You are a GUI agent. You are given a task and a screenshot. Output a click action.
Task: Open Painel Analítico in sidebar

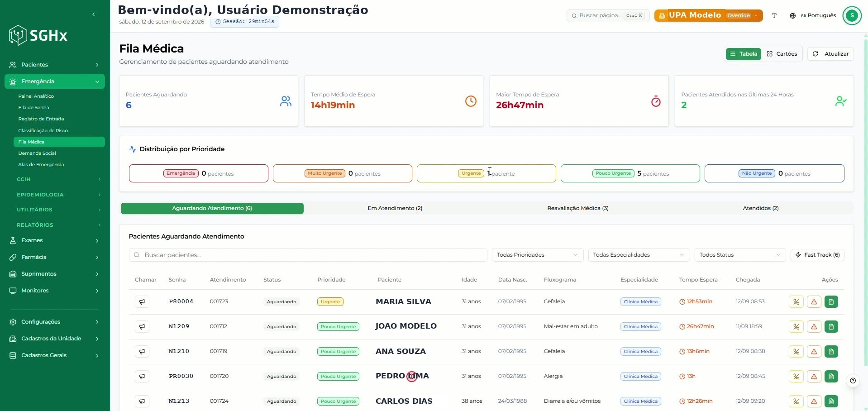59,96
